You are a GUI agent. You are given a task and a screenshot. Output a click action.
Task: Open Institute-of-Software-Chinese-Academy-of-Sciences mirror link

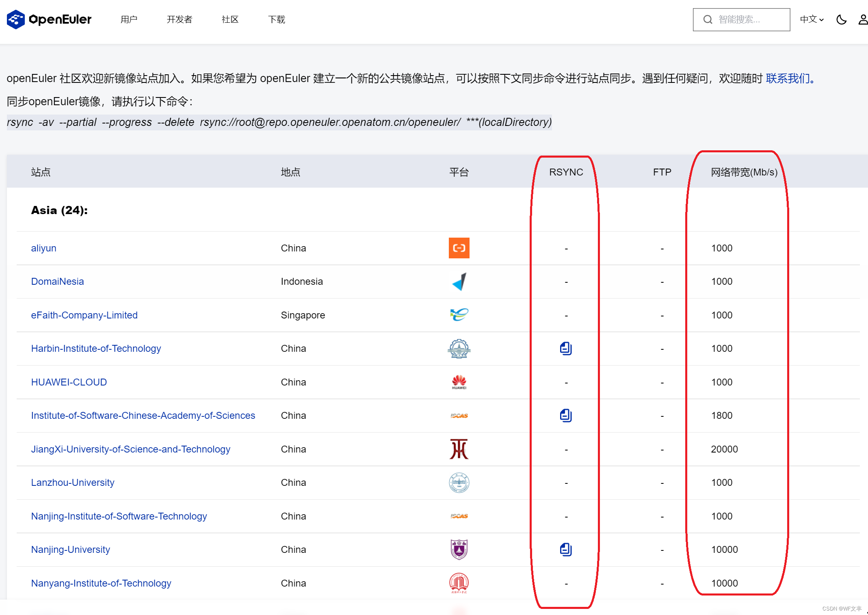pyautogui.click(x=143, y=416)
